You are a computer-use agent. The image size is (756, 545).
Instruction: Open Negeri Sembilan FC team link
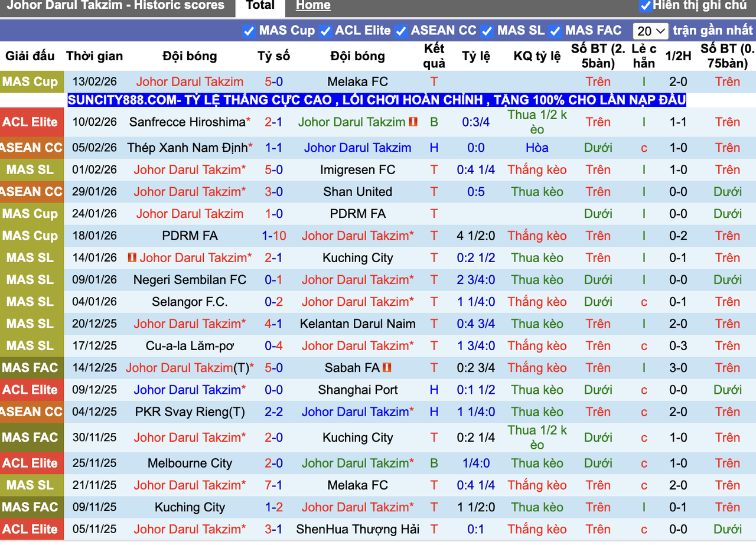[190, 279]
